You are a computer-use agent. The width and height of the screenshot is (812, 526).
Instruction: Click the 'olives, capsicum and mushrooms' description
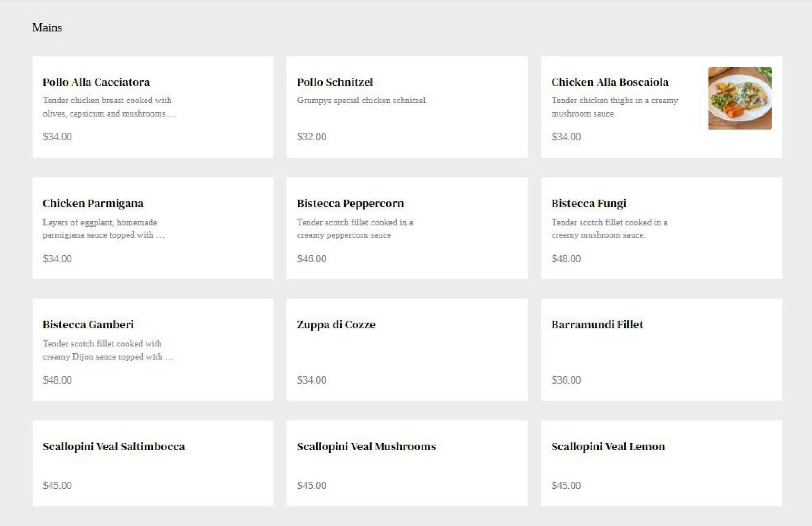(104, 113)
